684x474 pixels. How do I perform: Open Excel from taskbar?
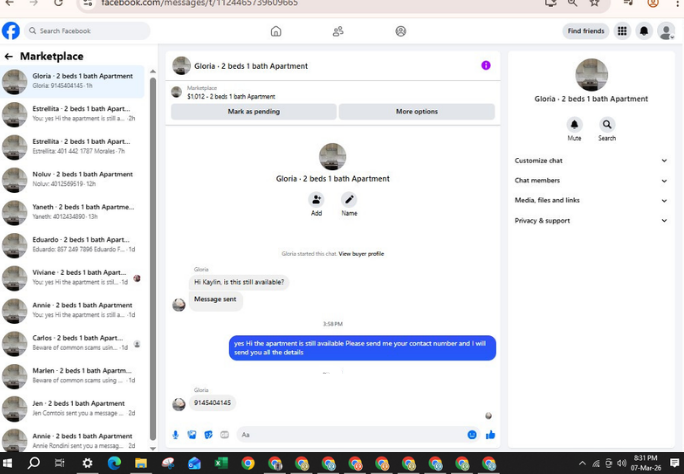tap(221, 463)
